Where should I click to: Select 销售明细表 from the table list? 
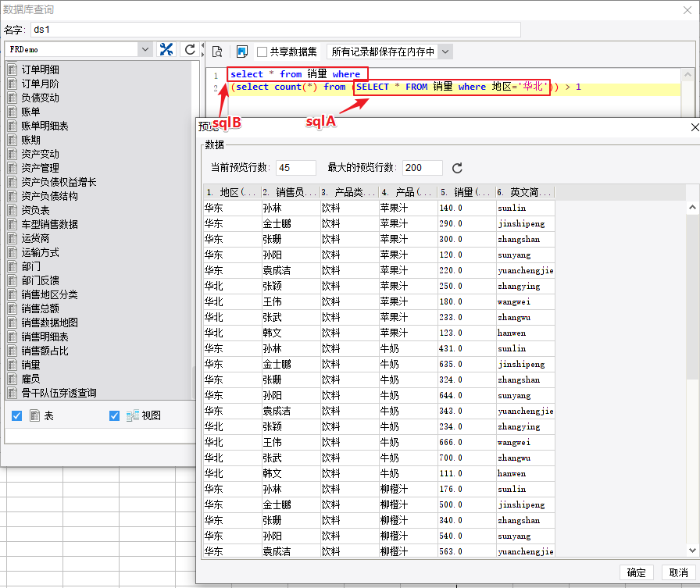pos(45,337)
